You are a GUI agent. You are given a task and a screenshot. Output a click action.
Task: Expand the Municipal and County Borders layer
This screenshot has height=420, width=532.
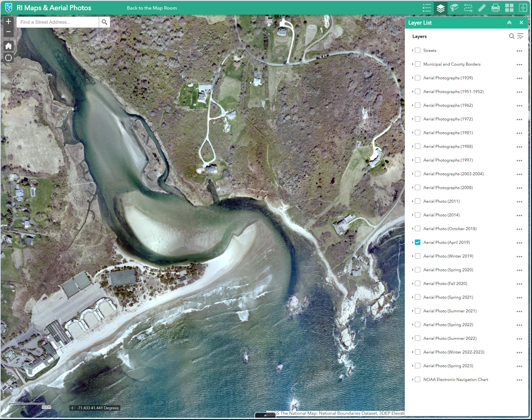(413, 64)
